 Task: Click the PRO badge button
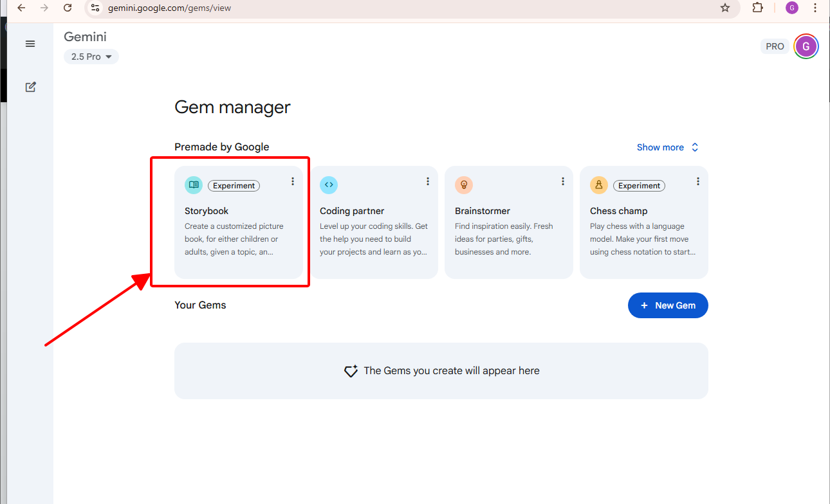(x=775, y=46)
